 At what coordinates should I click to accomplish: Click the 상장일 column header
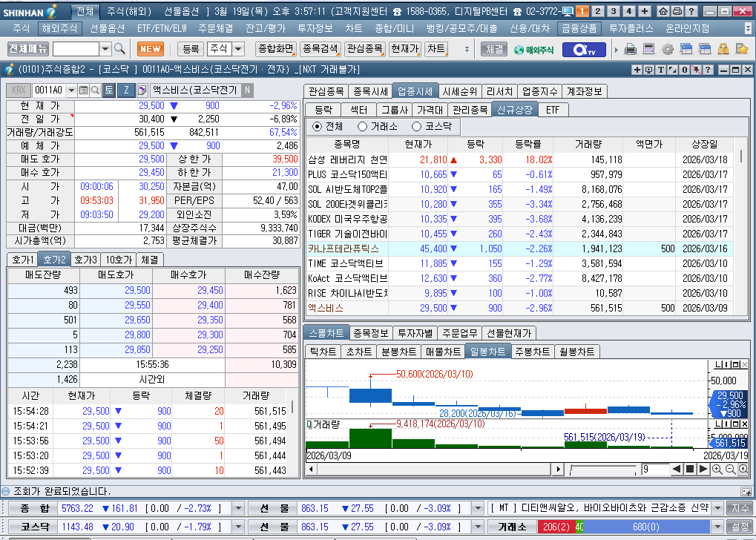[x=704, y=144]
